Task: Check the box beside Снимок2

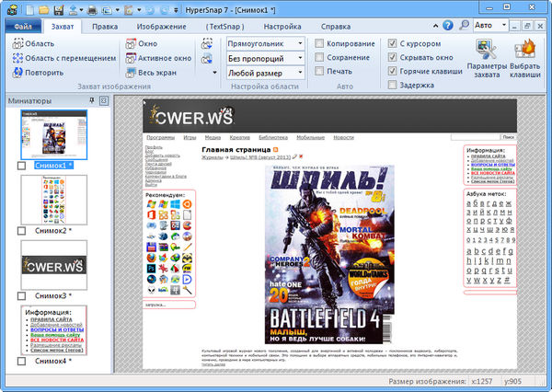Action: pyautogui.click(x=22, y=230)
